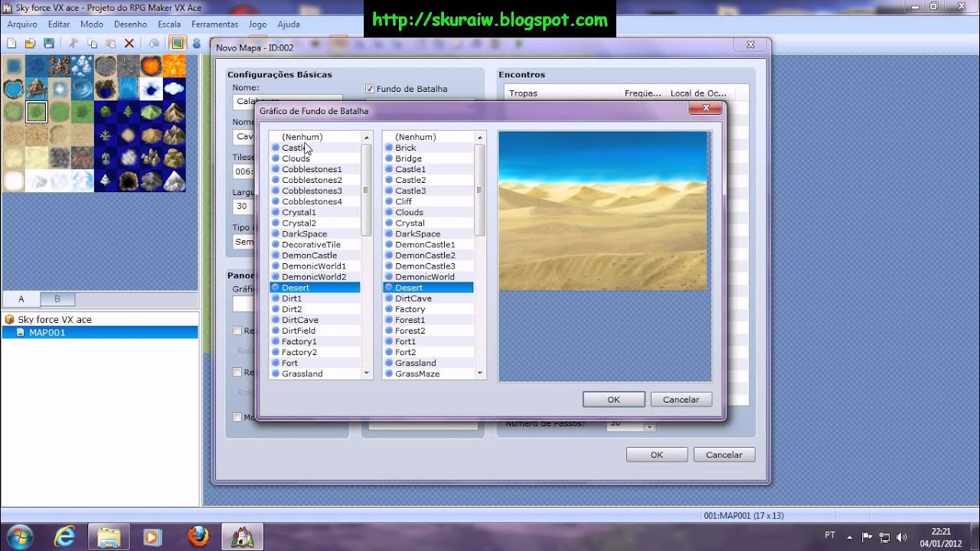Open Internet Explorer from the taskbar
Viewport: 980px width, 551px height.
[65, 536]
